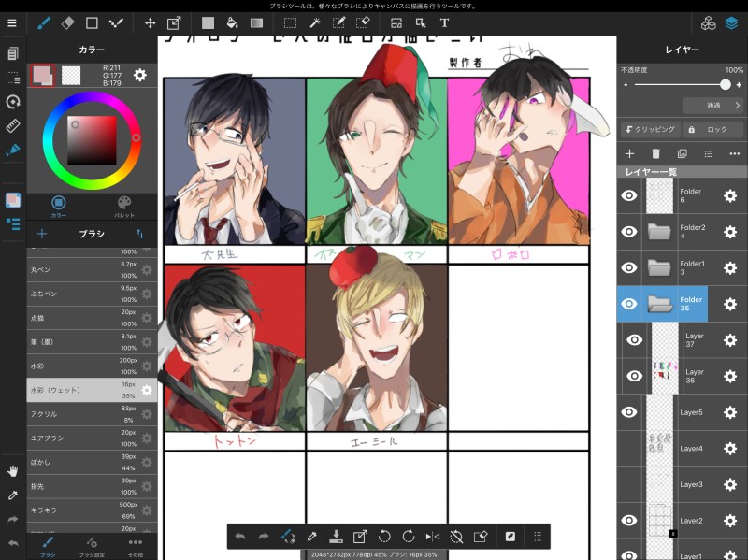This screenshot has width=748, height=560.
Task: Open blend mode dropdown 通過
Action: click(713, 106)
